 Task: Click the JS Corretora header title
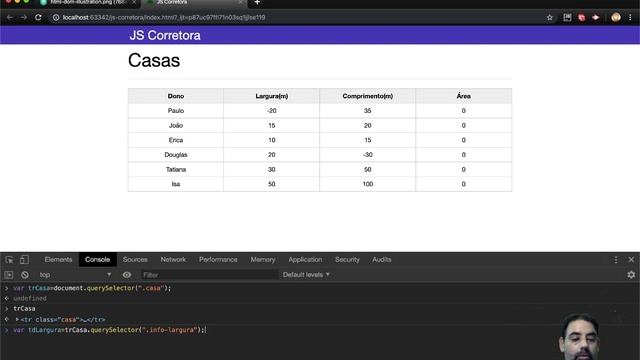click(165, 36)
